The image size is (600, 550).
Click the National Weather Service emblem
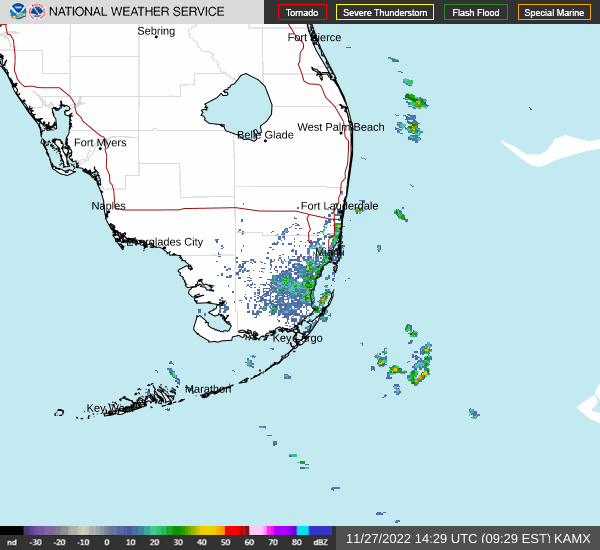(x=37, y=12)
